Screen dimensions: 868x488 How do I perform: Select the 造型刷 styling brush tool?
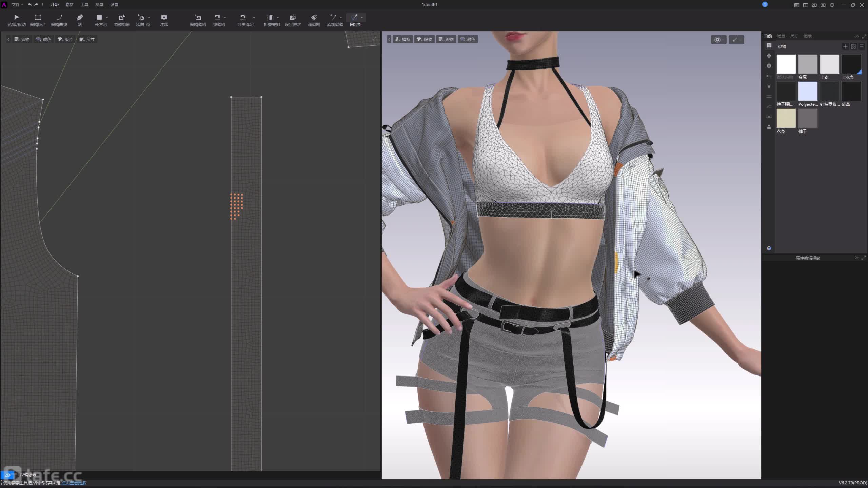(314, 20)
